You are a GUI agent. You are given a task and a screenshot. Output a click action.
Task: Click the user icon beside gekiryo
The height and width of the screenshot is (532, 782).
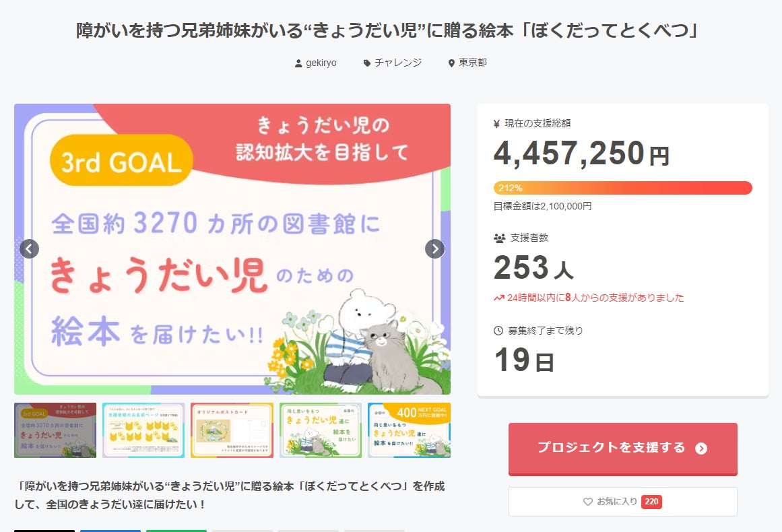(x=298, y=63)
